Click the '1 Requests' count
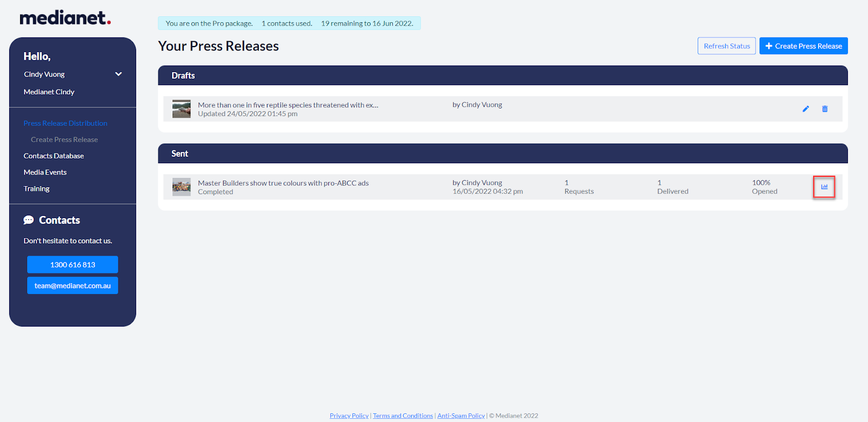868x422 pixels. pyautogui.click(x=579, y=187)
